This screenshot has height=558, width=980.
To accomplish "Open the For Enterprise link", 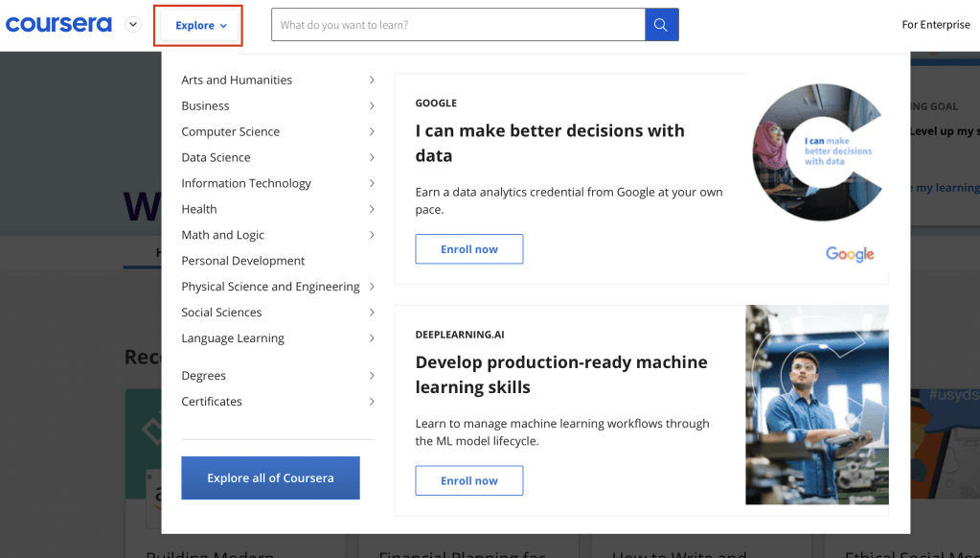I will 935,25.
